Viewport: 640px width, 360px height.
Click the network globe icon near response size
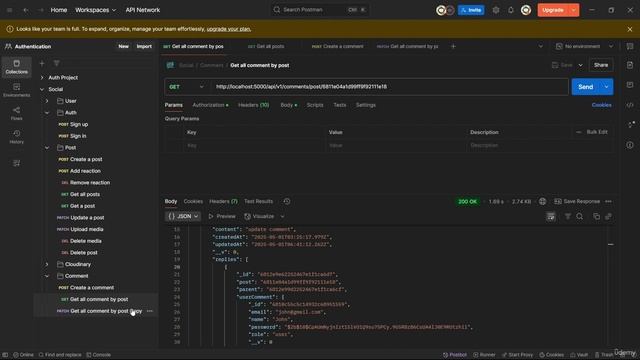(542, 201)
